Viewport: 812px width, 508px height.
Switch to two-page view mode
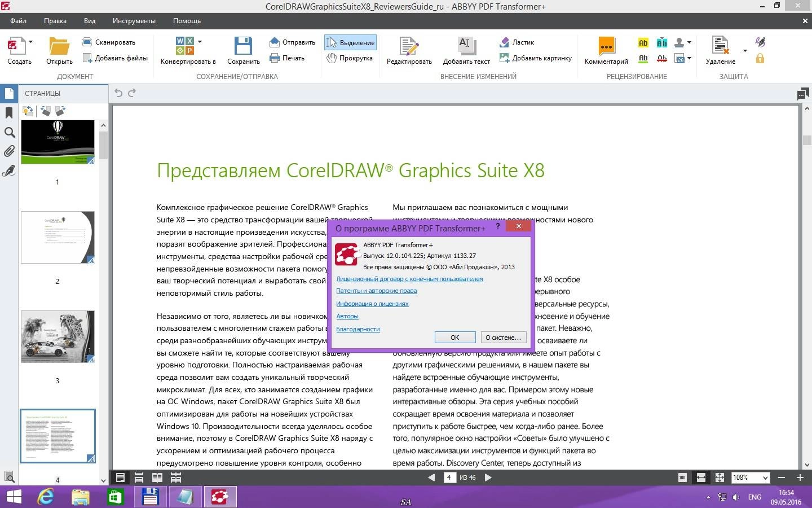point(157,478)
